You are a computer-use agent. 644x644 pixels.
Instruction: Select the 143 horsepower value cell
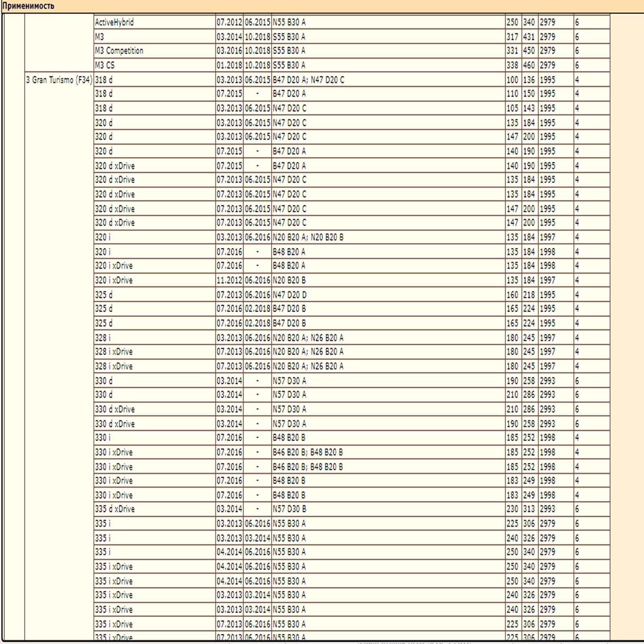(x=529, y=108)
